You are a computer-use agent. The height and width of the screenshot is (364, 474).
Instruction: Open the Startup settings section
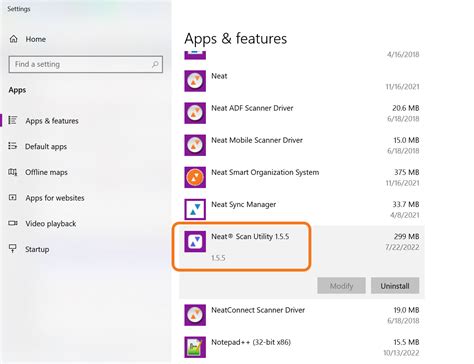37,249
